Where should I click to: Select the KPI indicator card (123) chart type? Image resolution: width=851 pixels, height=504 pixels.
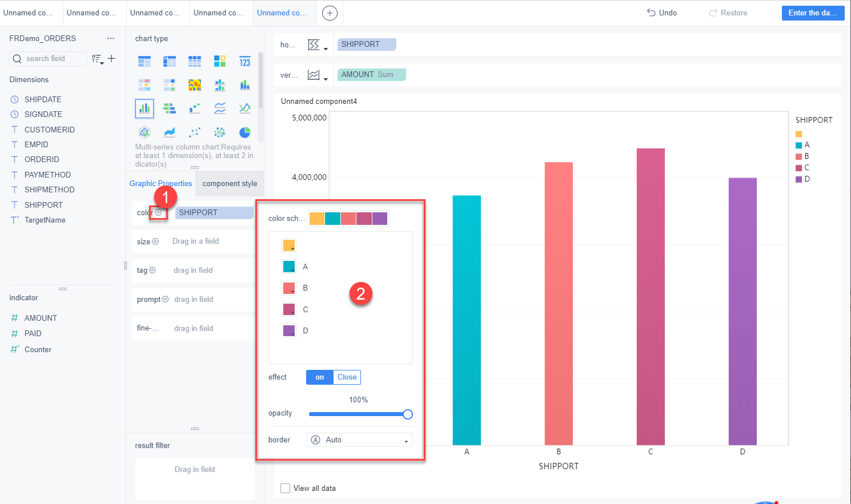coord(245,62)
